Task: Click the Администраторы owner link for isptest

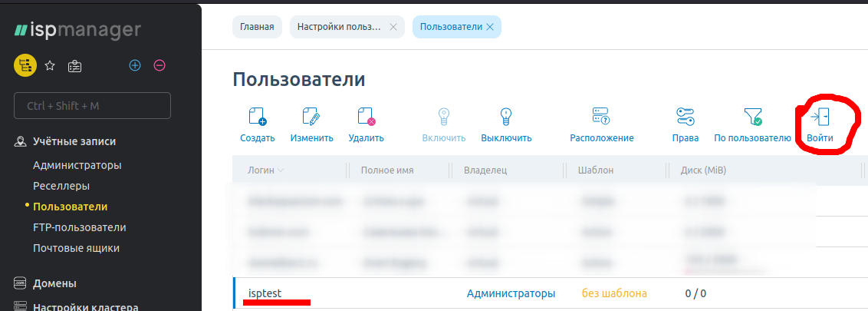Action: [x=511, y=293]
